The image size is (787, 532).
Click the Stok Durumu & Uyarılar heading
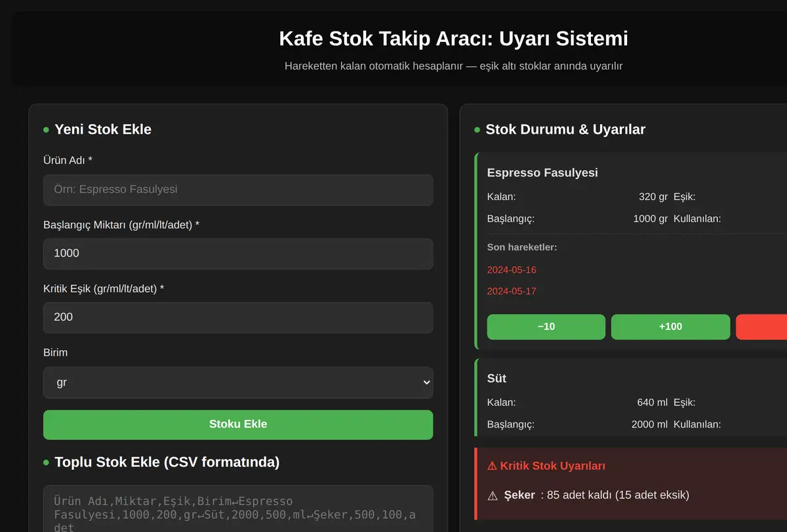[x=565, y=129]
